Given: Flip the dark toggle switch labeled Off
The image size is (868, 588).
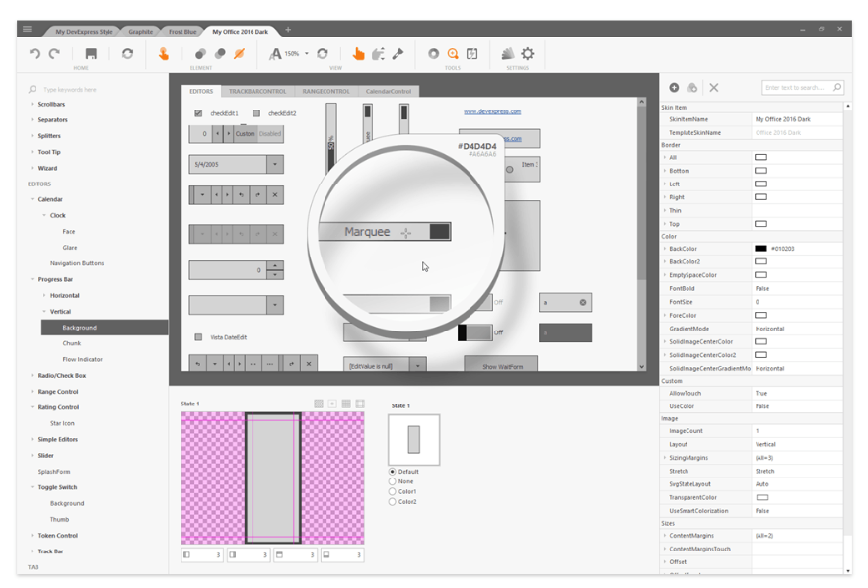Looking at the screenshot, I should pos(475,332).
